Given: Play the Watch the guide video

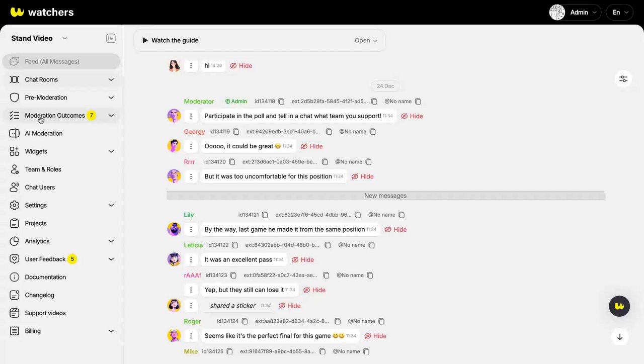Looking at the screenshot, I should tap(170, 40).
